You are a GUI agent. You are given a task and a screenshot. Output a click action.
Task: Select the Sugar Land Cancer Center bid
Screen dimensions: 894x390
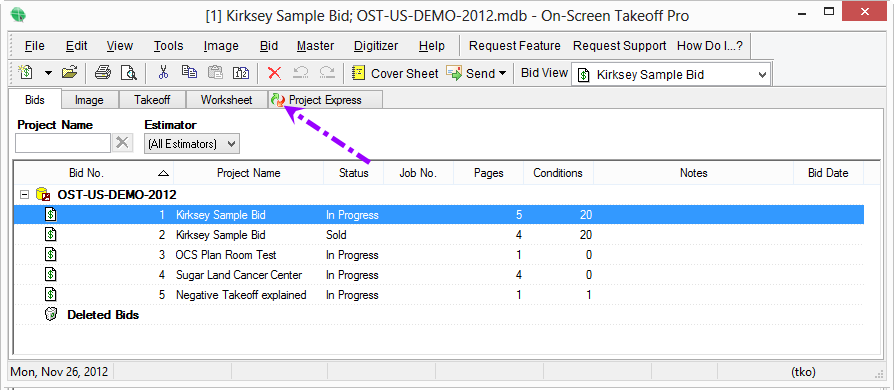tap(438, 275)
